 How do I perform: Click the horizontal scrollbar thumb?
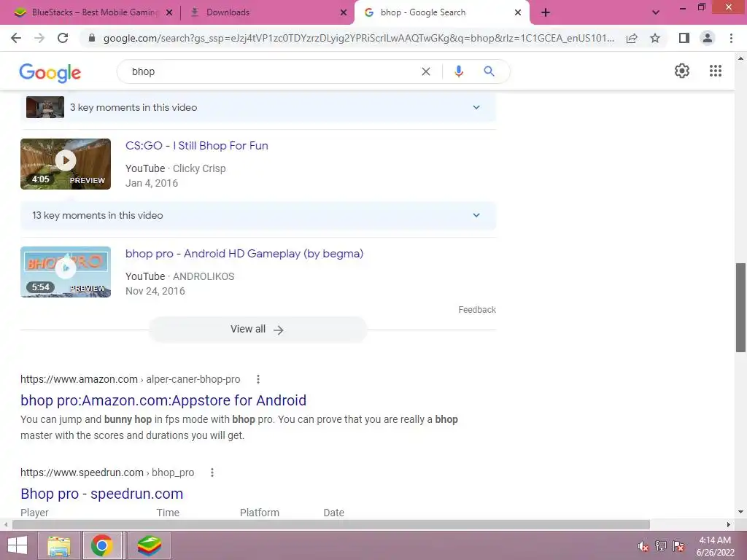(331, 524)
